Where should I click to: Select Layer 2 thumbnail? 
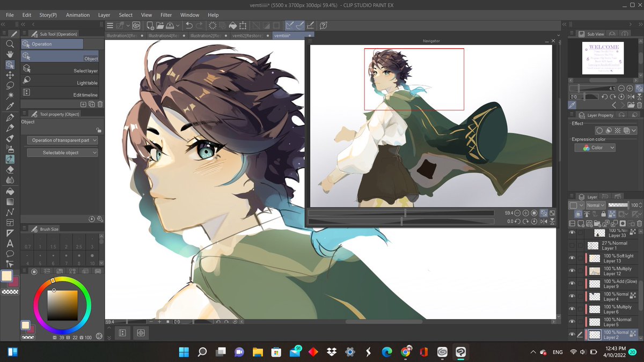click(594, 335)
